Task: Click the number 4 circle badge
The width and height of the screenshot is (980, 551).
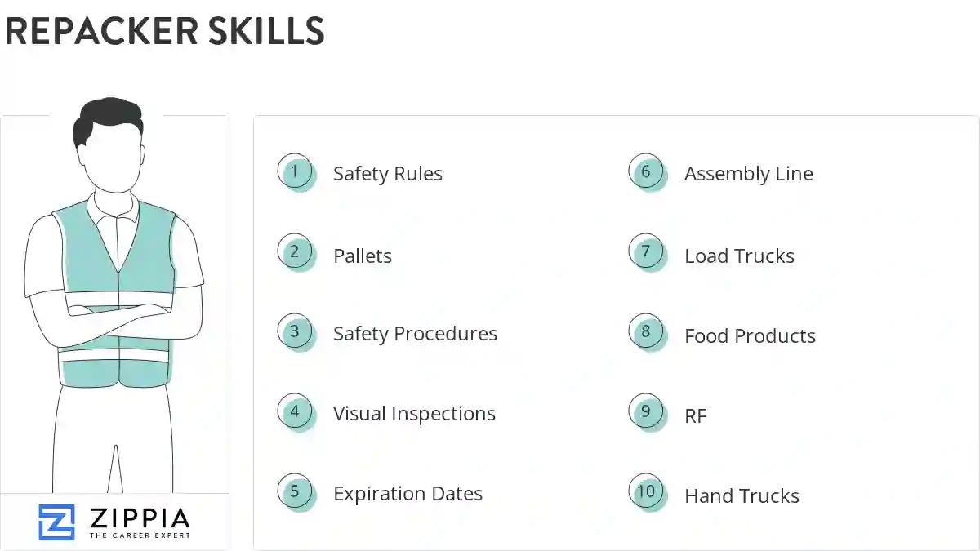Action: [295, 411]
